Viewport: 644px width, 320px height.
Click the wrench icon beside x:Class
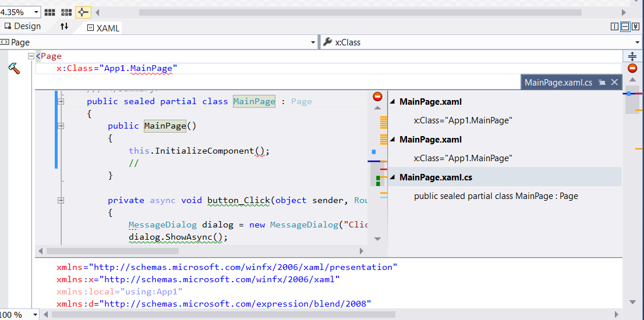click(327, 42)
